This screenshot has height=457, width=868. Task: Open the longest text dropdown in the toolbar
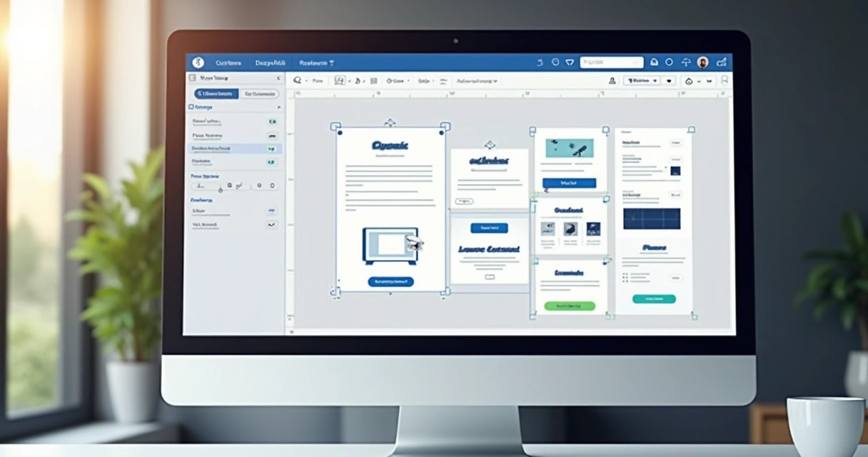click(477, 81)
